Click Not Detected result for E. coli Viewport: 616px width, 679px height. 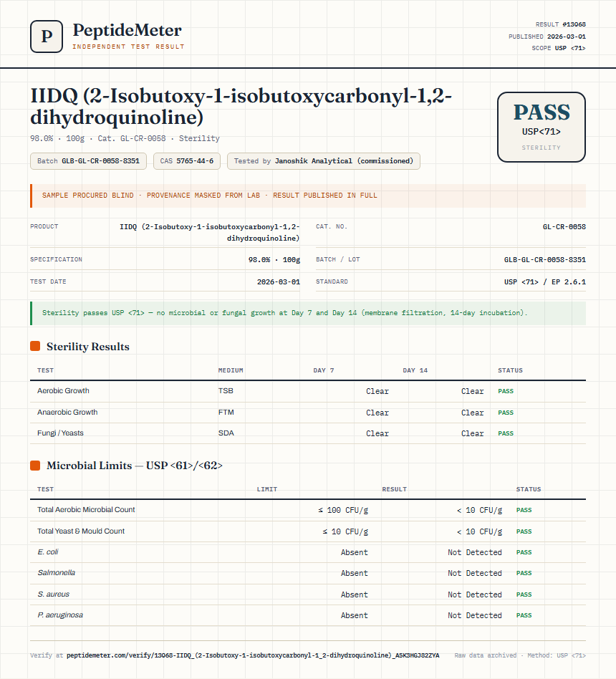click(x=475, y=552)
